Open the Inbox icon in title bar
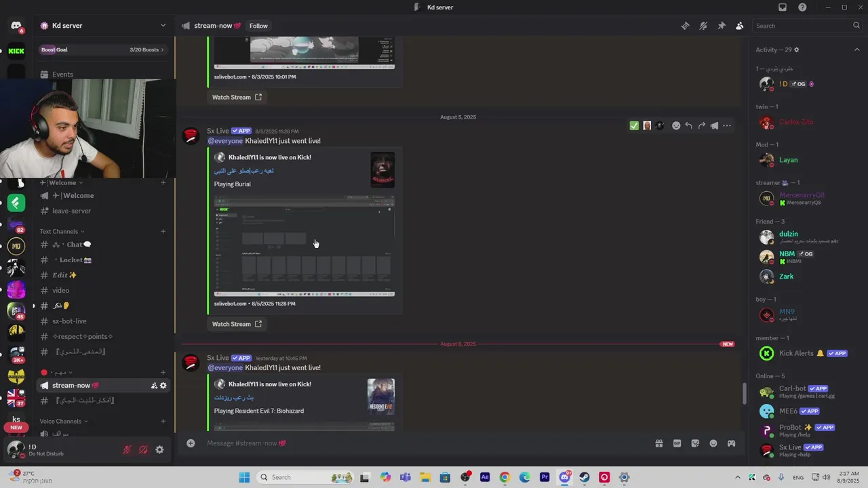The height and width of the screenshot is (488, 868). 783,7
